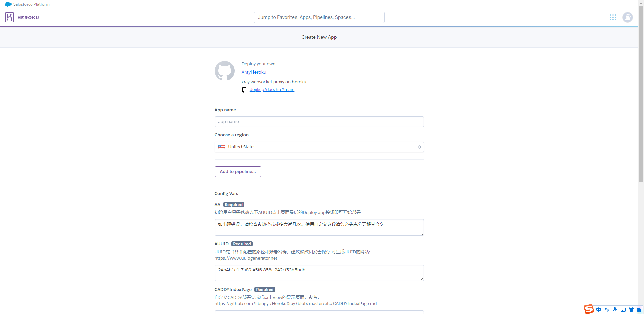This screenshot has height=314, width=644.
Task: Click the Jump to Favorites search box
Action: pos(319,17)
